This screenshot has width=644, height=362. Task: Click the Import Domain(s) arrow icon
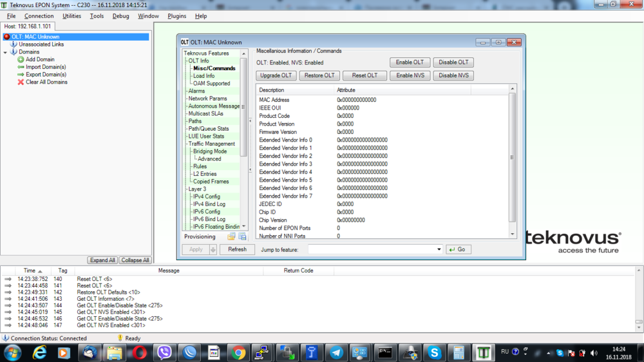(21, 67)
